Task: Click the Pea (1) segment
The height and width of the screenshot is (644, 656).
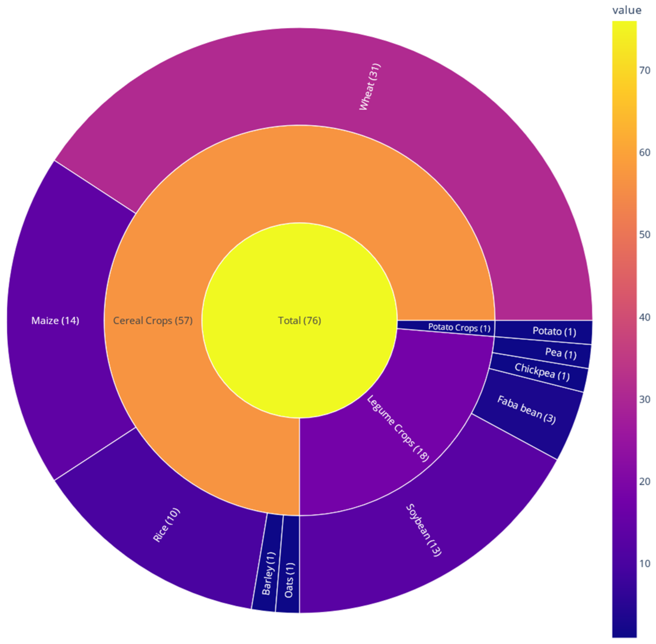Action: click(x=560, y=353)
